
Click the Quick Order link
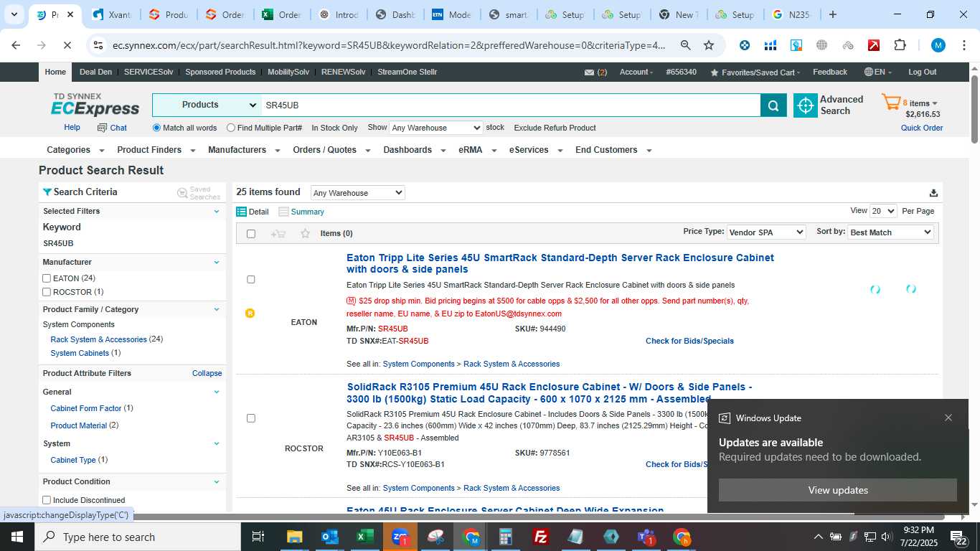922,128
